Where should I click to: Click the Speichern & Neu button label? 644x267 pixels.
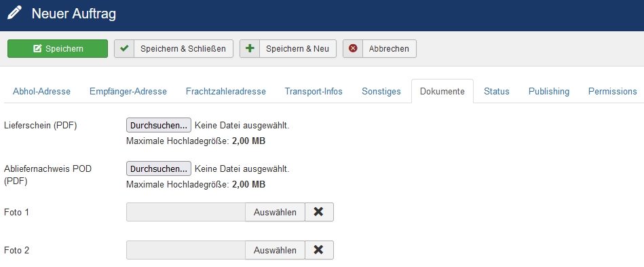(297, 48)
